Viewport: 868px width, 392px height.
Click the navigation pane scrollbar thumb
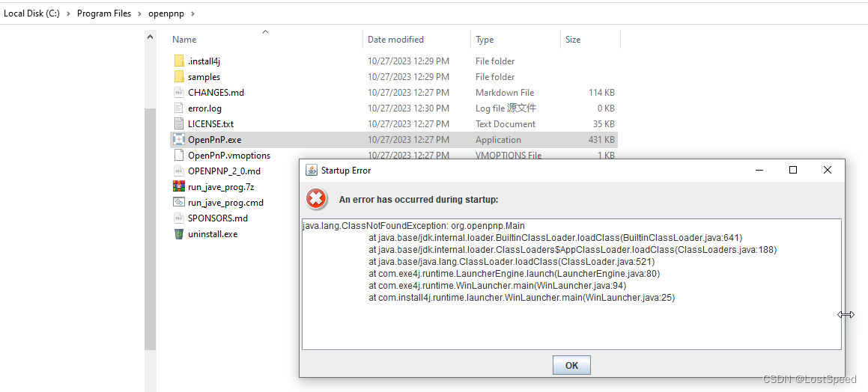150,228
